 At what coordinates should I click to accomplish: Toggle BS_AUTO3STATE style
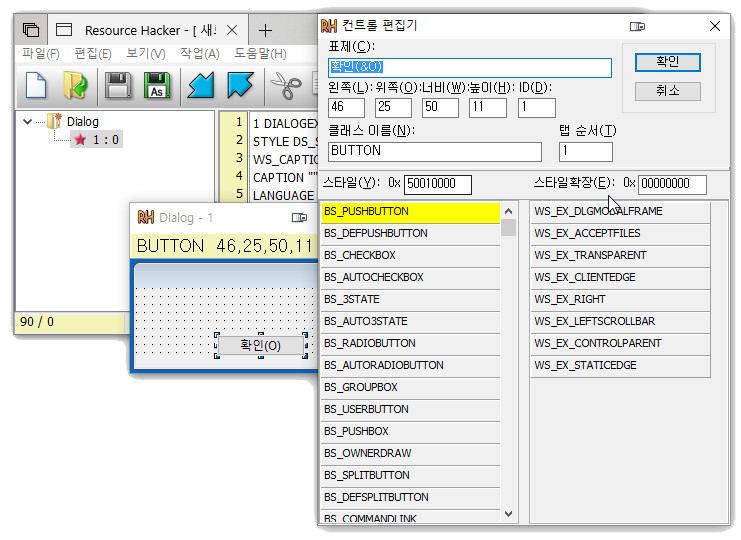(410, 322)
